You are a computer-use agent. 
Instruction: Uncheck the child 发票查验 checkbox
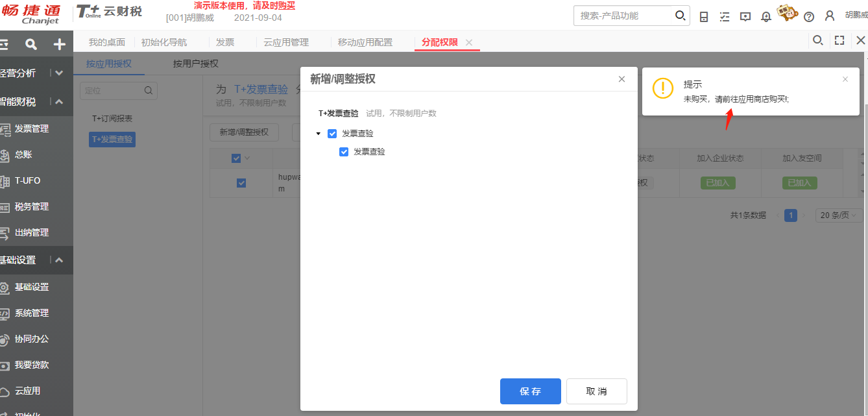344,152
